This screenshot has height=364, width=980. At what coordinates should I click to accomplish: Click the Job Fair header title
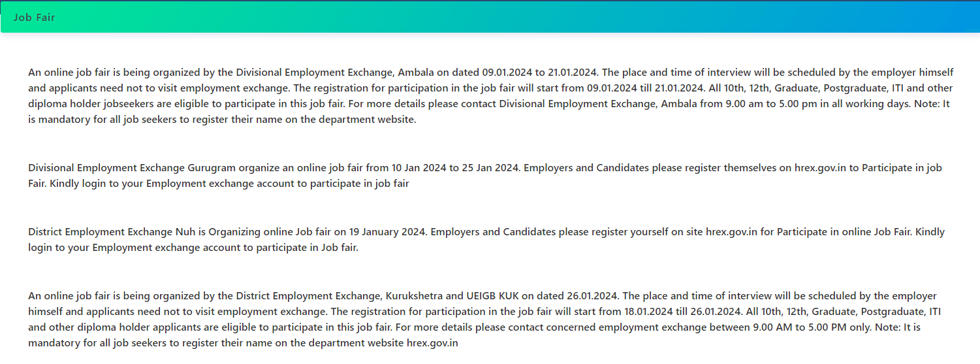35,17
